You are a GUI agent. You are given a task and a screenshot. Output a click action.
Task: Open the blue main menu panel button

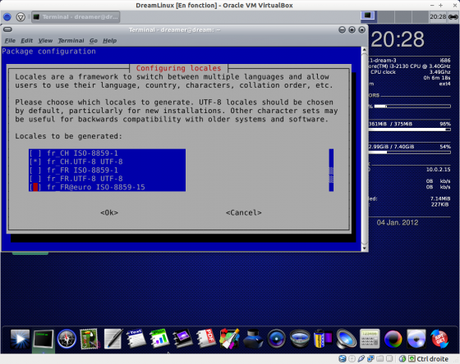pyautogui.click(x=7, y=17)
